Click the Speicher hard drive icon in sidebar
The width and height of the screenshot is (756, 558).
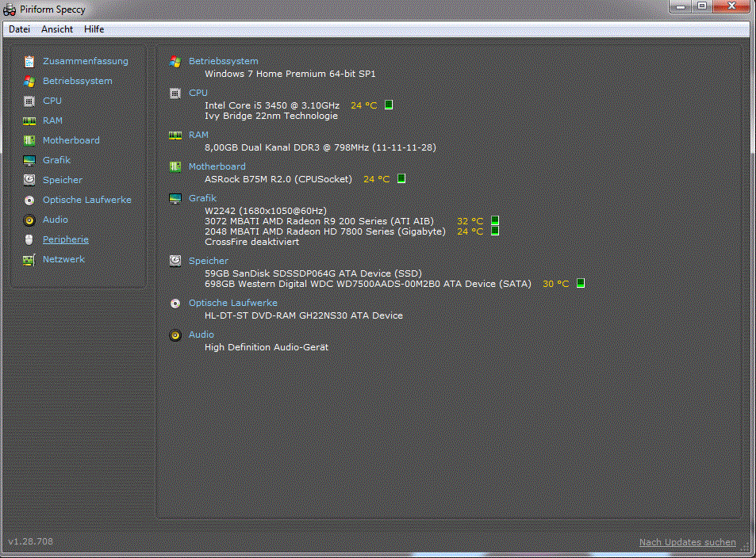(x=29, y=180)
